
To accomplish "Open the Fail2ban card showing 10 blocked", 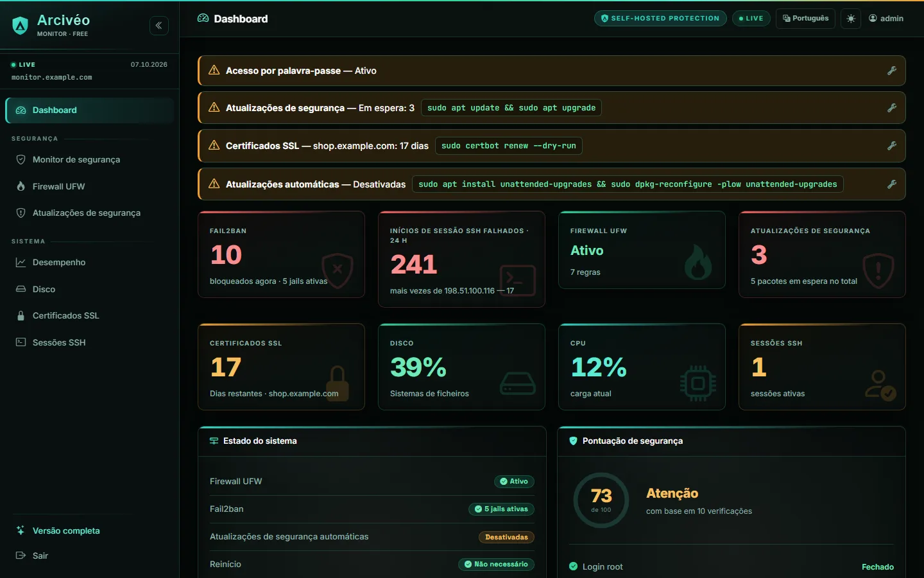I will click(x=281, y=254).
